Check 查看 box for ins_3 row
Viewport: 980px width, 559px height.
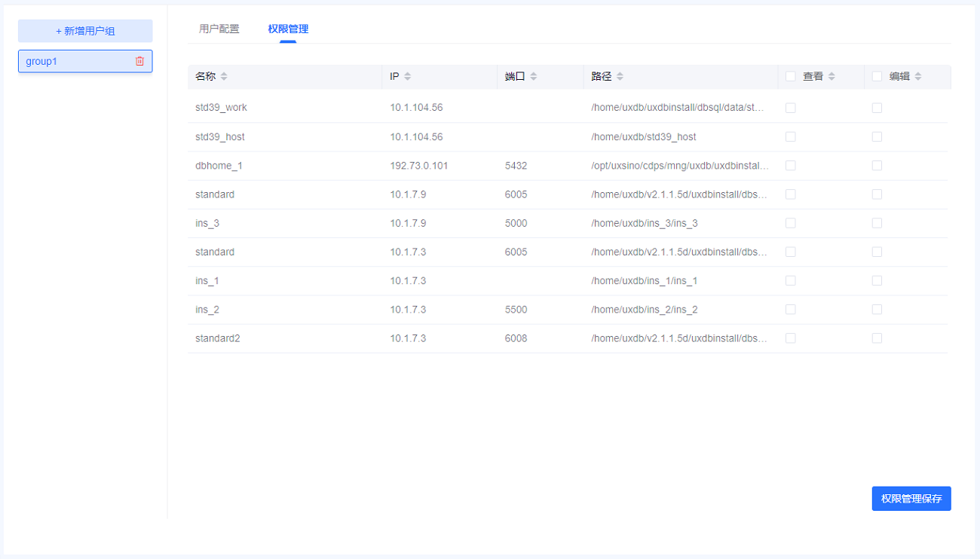pos(791,223)
